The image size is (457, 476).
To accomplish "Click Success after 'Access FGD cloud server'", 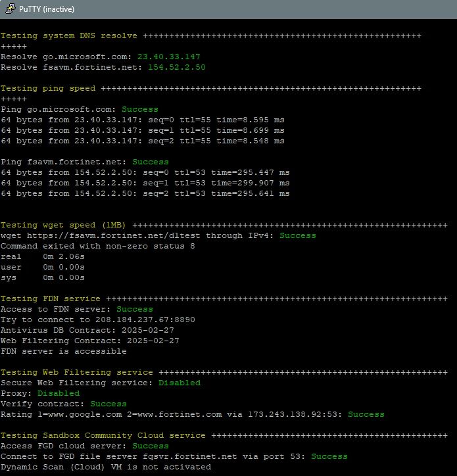I will point(151,446).
